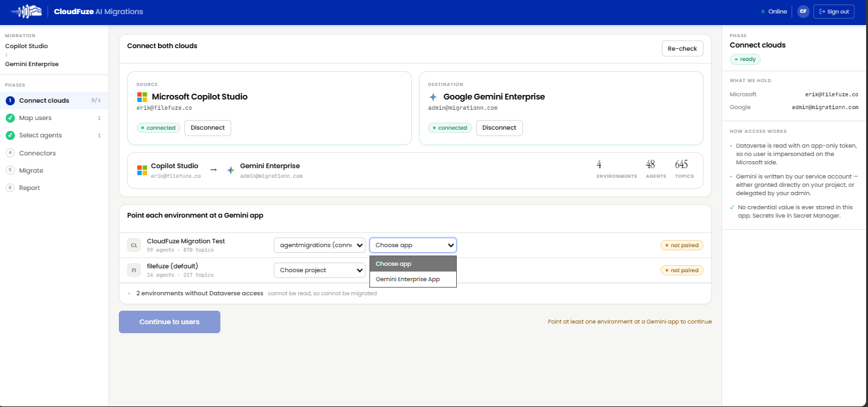This screenshot has height=407, width=868.
Task: Click the Microsoft logo in the Source card
Action: (142, 97)
